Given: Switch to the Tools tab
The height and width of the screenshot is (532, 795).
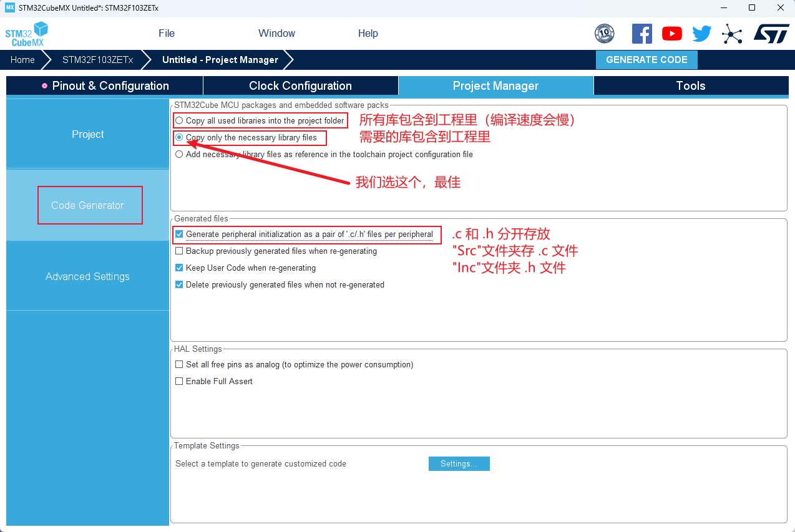Looking at the screenshot, I should click(691, 86).
